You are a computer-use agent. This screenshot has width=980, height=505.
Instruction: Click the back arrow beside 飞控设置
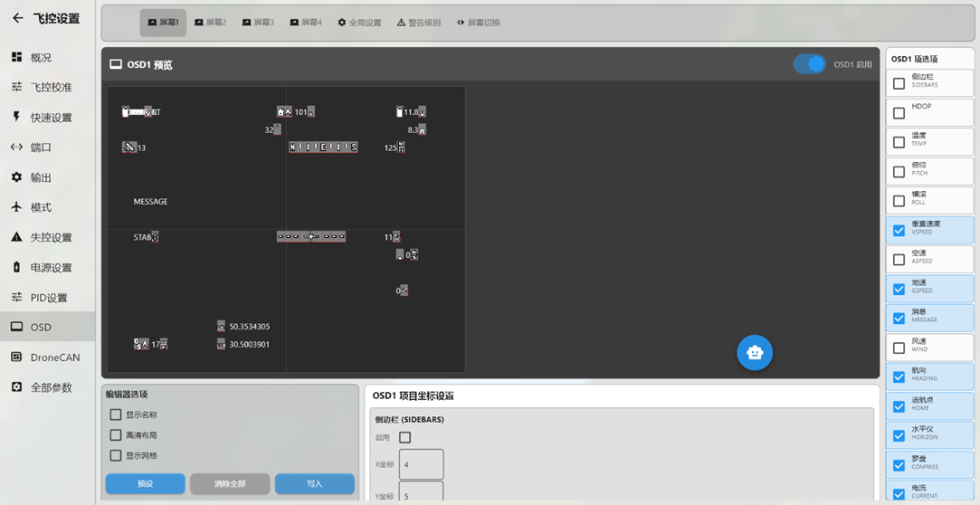point(17,18)
